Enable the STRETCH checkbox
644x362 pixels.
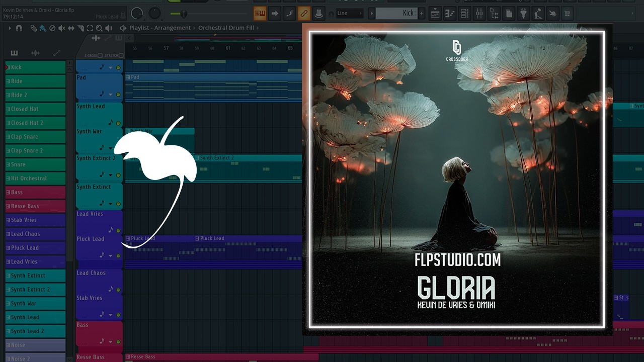[121, 55]
